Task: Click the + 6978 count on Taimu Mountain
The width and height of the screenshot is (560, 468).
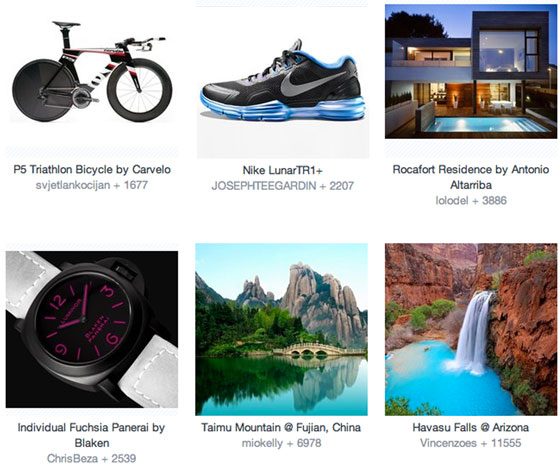Action: pos(304,443)
